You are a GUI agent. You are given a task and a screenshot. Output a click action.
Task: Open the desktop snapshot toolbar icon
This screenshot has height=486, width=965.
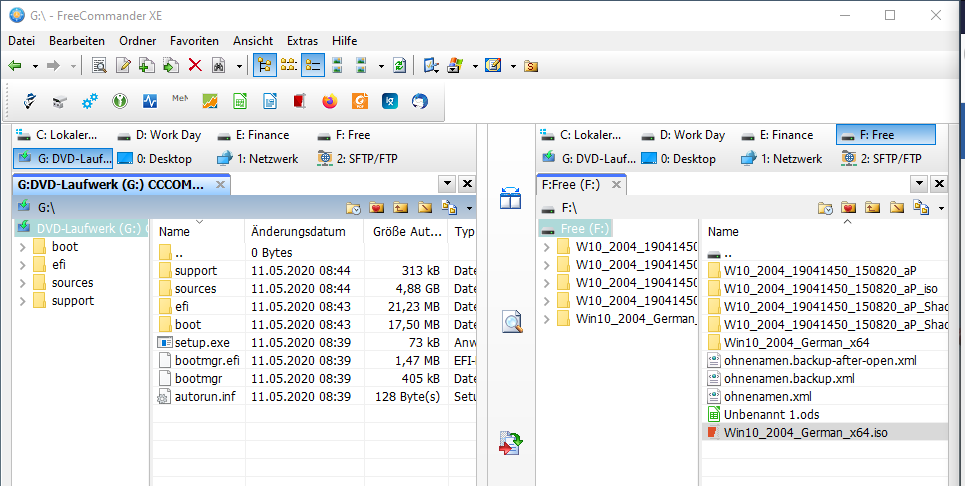[431, 65]
